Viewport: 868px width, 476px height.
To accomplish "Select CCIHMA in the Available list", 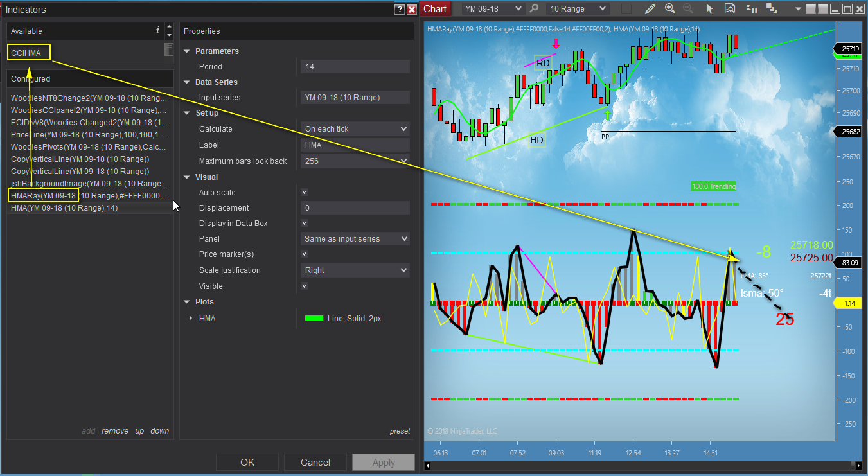I will 26,53.
